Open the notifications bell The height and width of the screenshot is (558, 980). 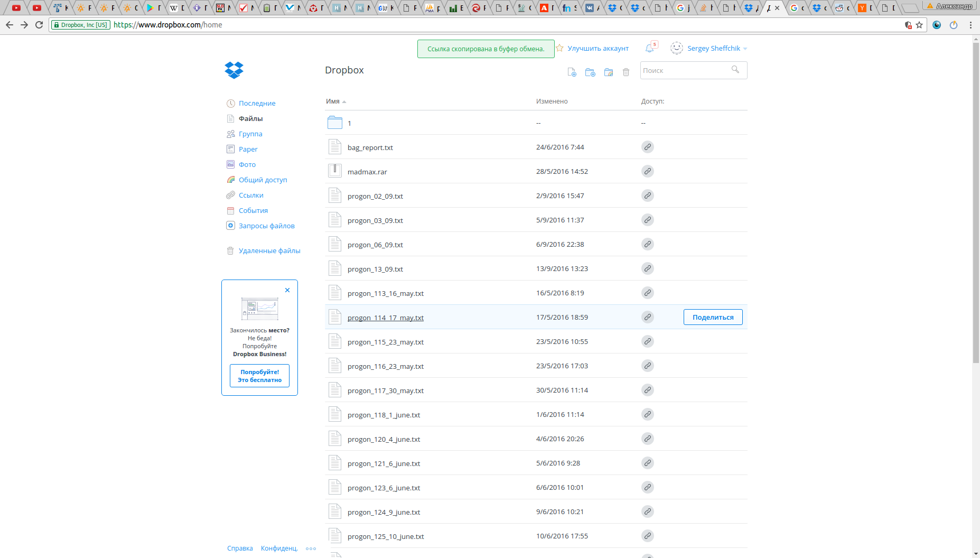click(650, 48)
